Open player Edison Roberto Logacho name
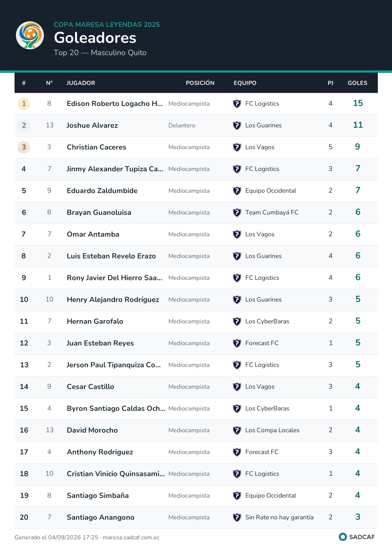 pyautogui.click(x=115, y=104)
